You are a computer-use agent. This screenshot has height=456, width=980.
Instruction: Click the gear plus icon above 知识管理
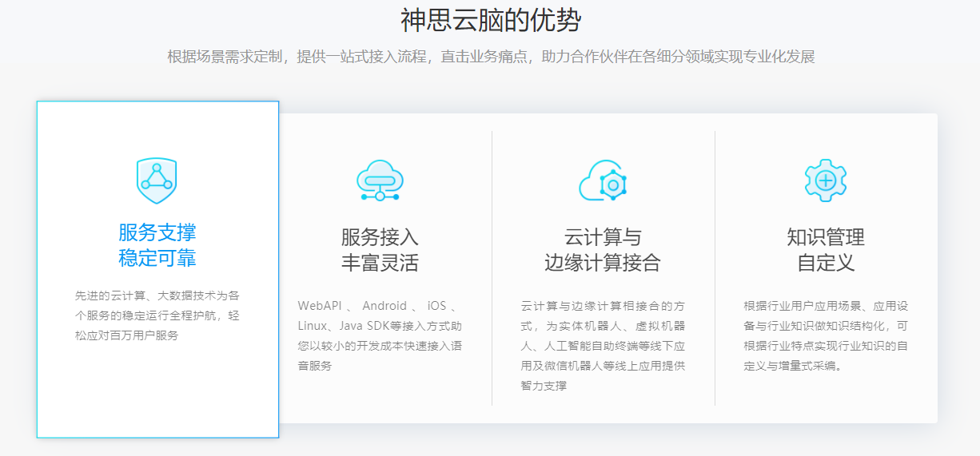point(826,180)
